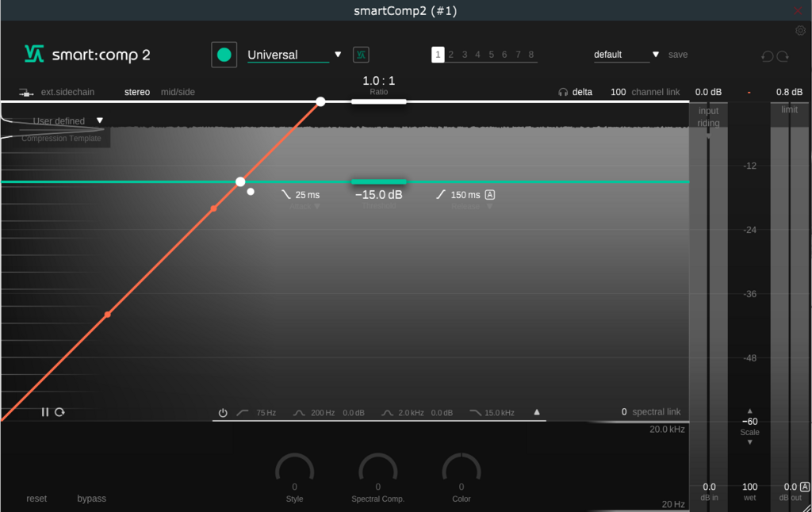Click the 100 wet value
The height and width of the screenshot is (512, 812).
(x=750, y=487)
